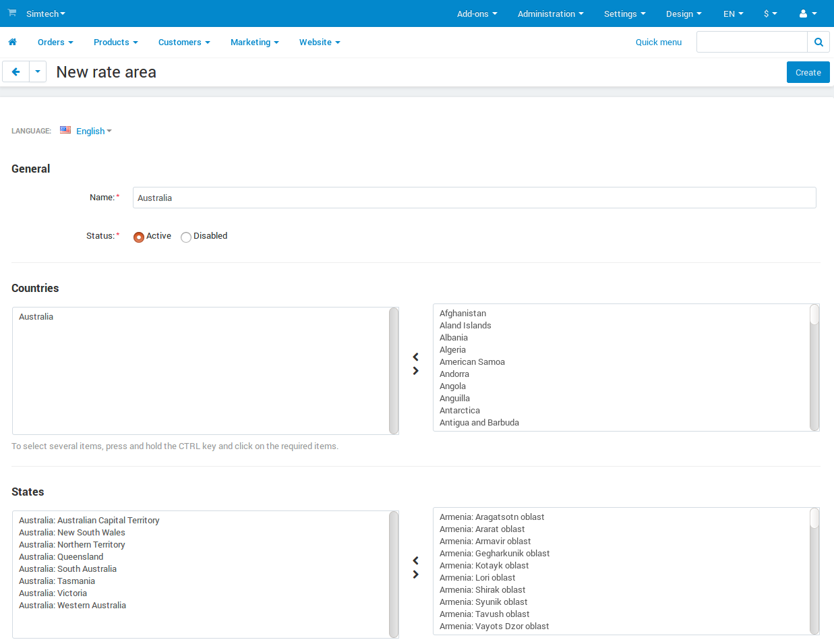Select Armenia: Ararat oblast

482,529
